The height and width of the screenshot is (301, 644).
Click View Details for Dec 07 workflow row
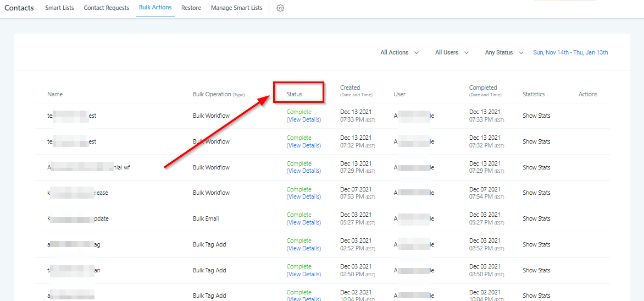click(x=304, y=197)
